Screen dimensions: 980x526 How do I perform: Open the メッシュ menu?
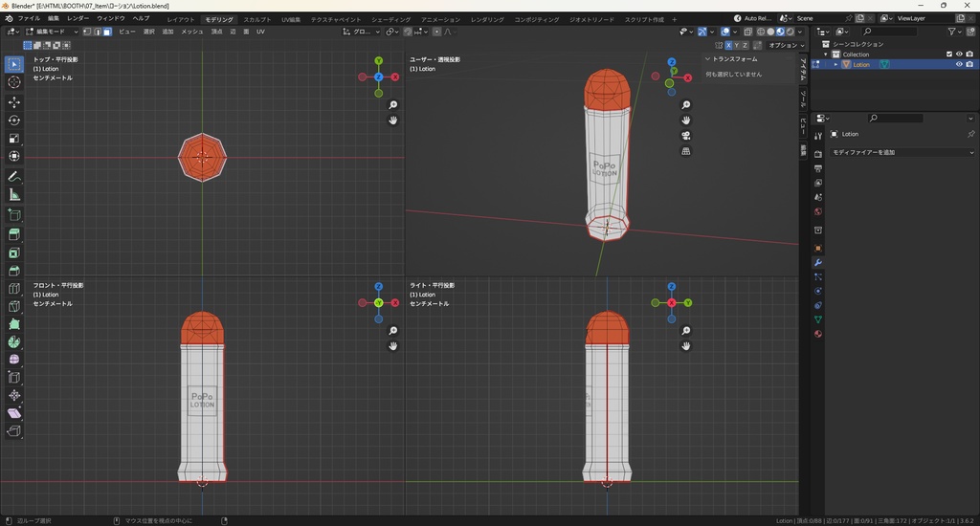coord(191,32)
